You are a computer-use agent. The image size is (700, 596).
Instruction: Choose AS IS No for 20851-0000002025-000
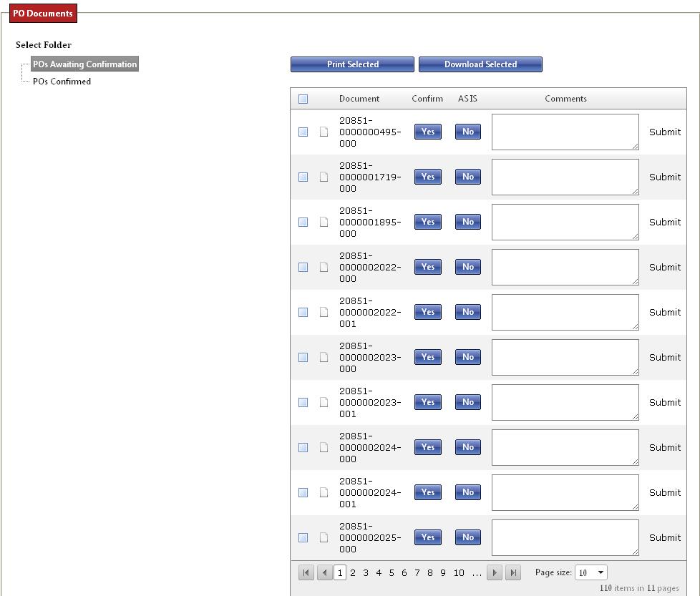click(468, 537)
